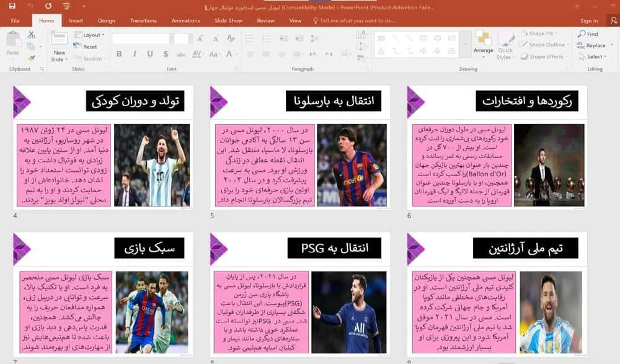Toggle Strikethrough abc formatting
This screenshot has height=364, width=620.
point(181,54)
